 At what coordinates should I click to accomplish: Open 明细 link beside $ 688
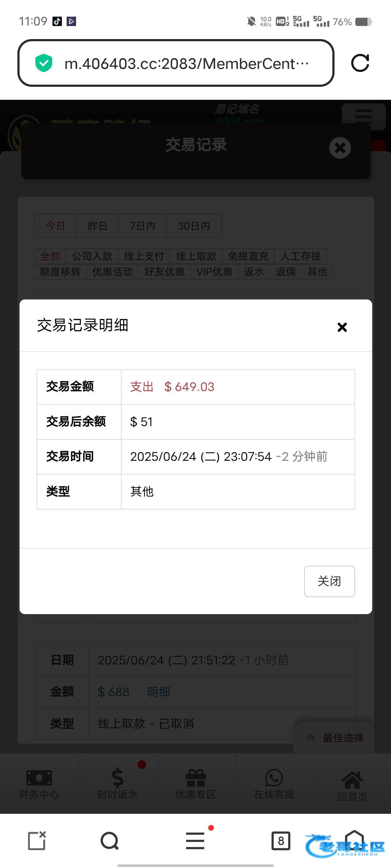tap(159, 692)
